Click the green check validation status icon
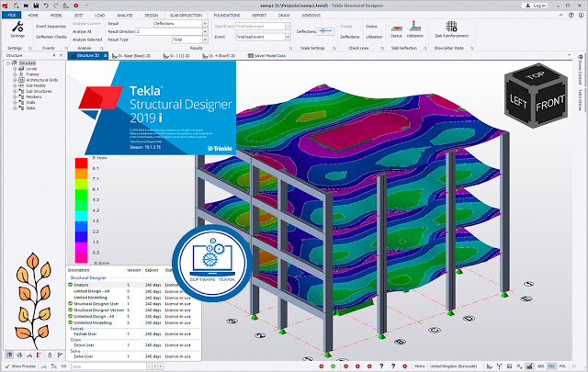Viewport: 588px width, 372px height. click(333, 366)
